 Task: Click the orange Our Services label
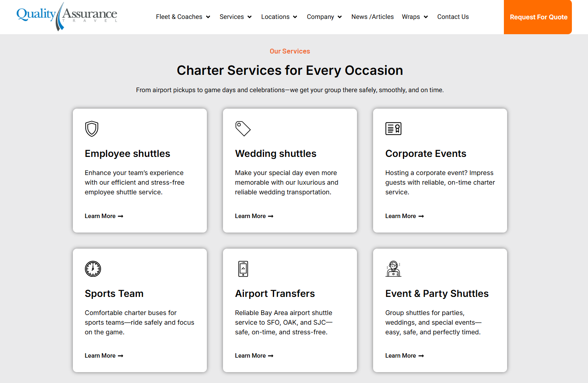point(290,51)
